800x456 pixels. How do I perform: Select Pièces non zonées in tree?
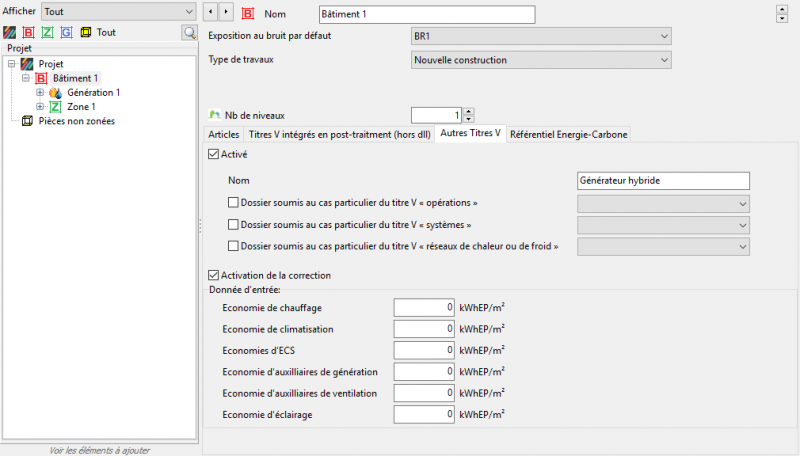(77, 121)
